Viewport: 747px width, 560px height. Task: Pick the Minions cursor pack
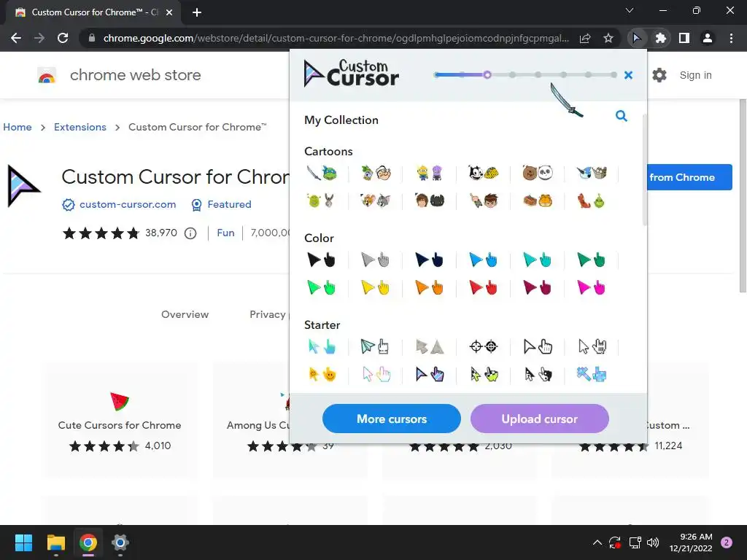pyautogui.click(x=430, y=173)
